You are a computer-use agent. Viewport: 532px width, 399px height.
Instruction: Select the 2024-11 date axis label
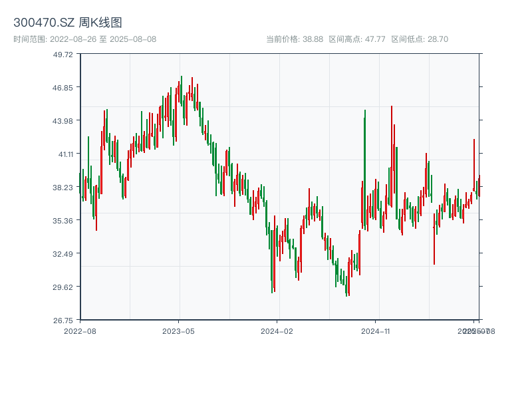pyautogui.click(x=375, y=331)
